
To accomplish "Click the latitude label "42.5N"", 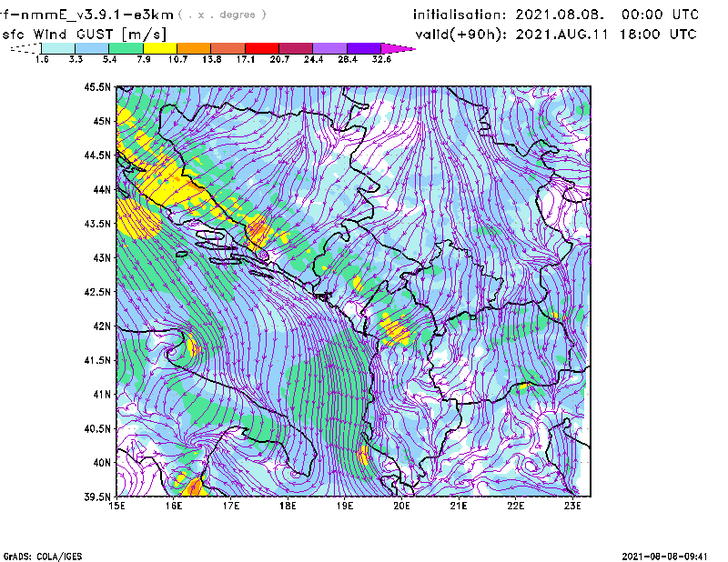I will [x=97, y=292].
